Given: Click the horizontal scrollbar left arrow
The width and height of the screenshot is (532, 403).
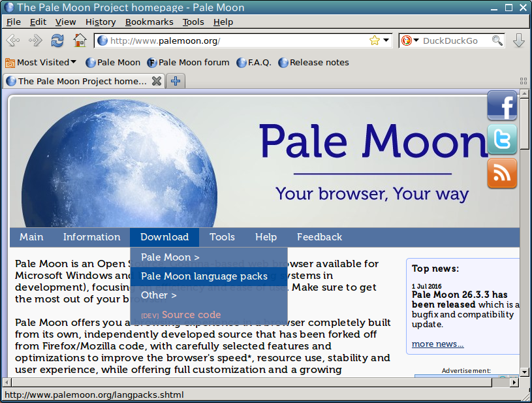Looking at the screenshot, I should 7,383.
